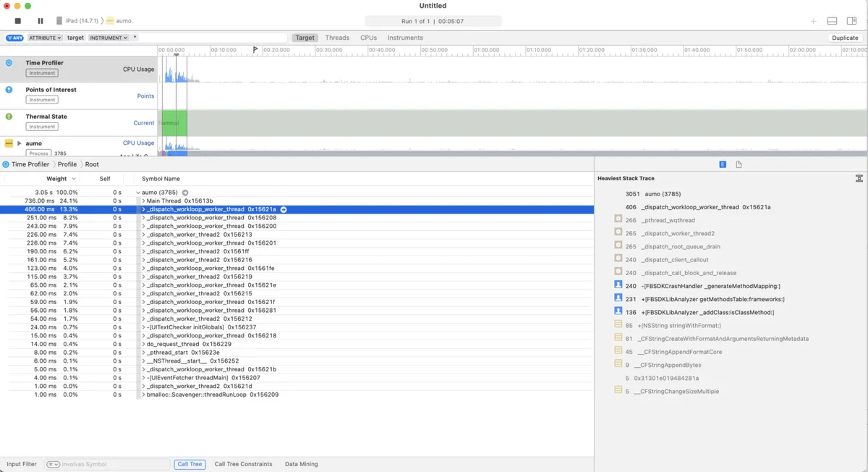Pause the recording with the pause button

coord(41,21)
